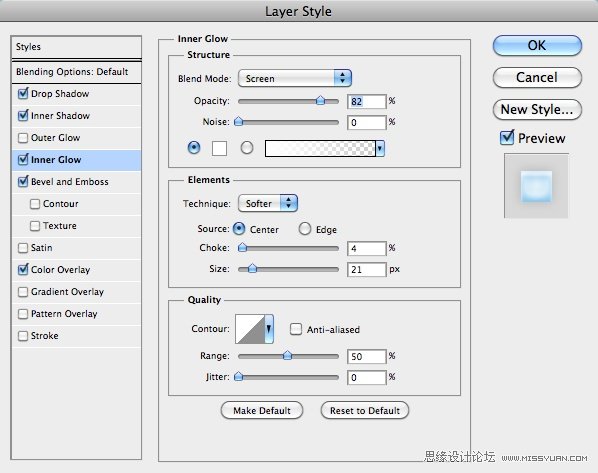The height and width of the screenshot is (473, 598).
Task: Open the Blend Mode Screen dropdown
Action: coord(294,78)
